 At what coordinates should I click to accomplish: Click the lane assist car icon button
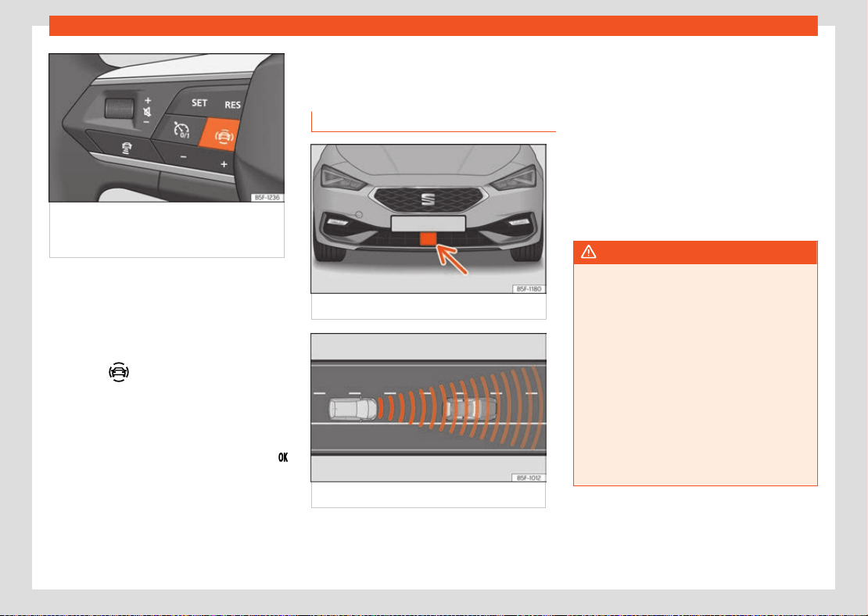tap(127, 148)
